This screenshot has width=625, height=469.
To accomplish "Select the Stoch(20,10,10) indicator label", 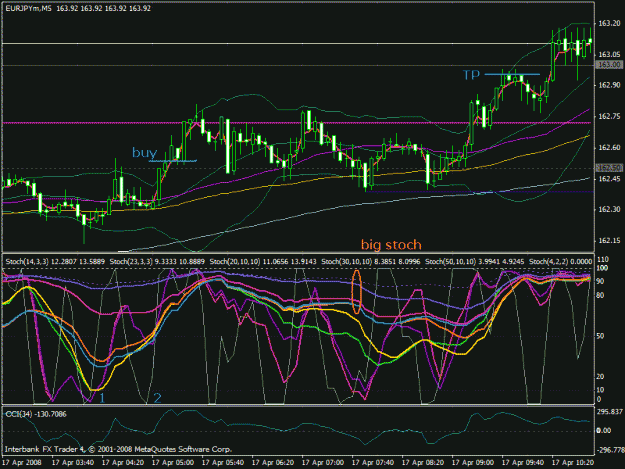I will 263,261.
